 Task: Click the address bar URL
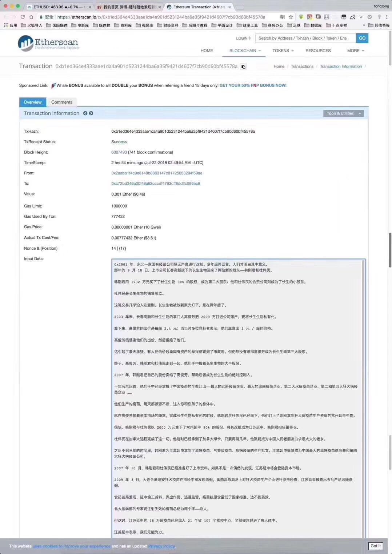click(161, 17)
